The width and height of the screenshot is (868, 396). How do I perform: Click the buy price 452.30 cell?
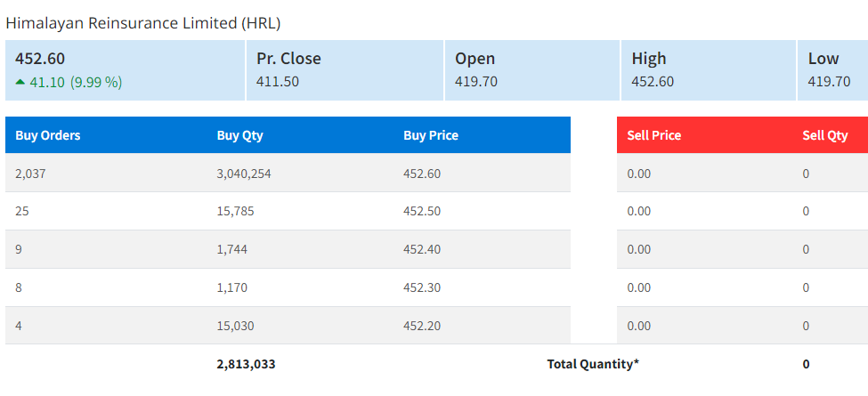(x=422, y=287)
